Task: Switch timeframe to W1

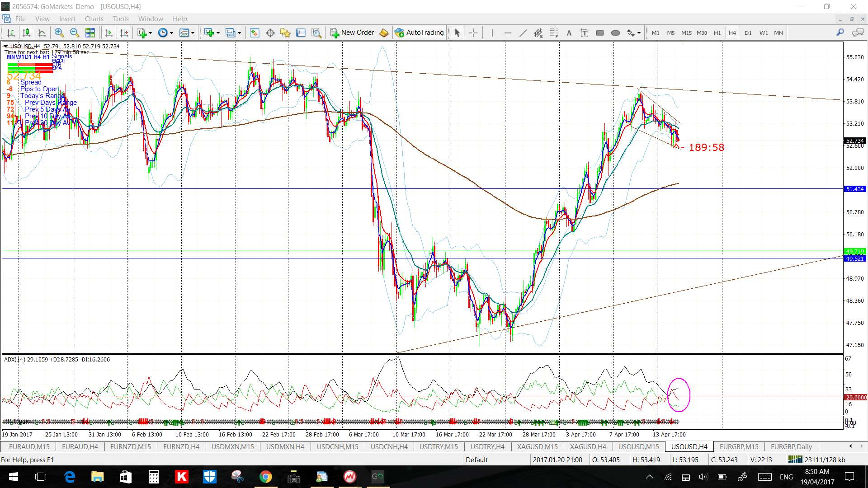Action: tap(764, 33)
